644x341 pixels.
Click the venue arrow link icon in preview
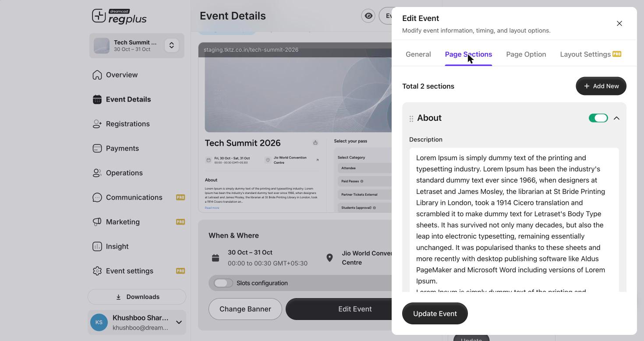pyautogui.click(x=317, y=160)
